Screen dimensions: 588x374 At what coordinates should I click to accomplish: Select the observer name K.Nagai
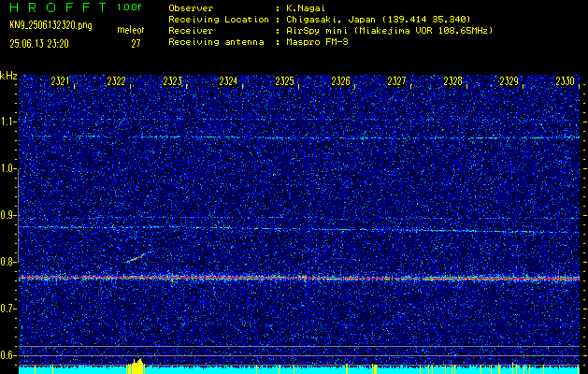(306, 7)
